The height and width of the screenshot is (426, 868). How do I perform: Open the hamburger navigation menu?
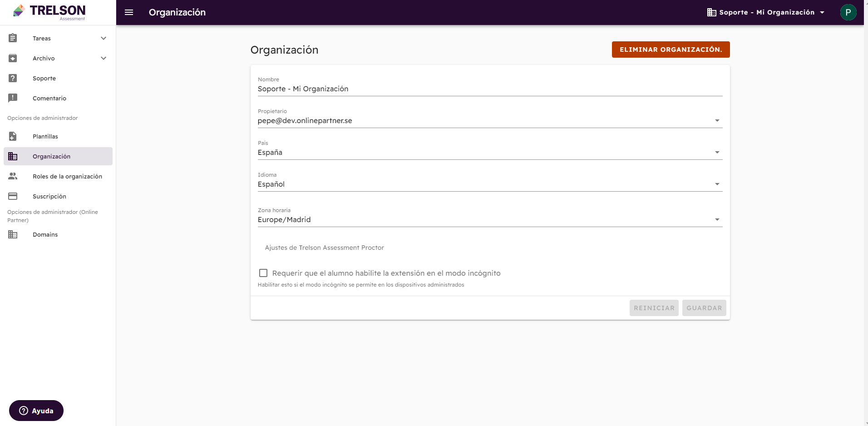(x=129, y=12)
